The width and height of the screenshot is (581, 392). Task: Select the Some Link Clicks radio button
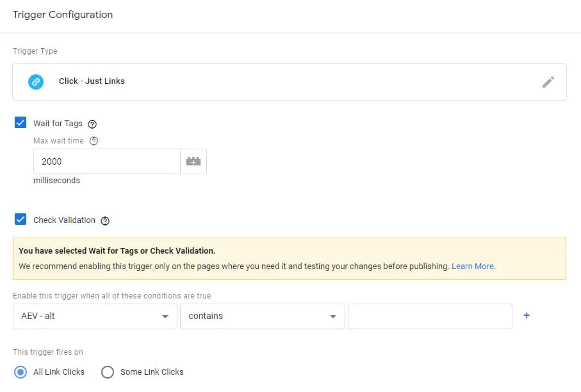108,372
